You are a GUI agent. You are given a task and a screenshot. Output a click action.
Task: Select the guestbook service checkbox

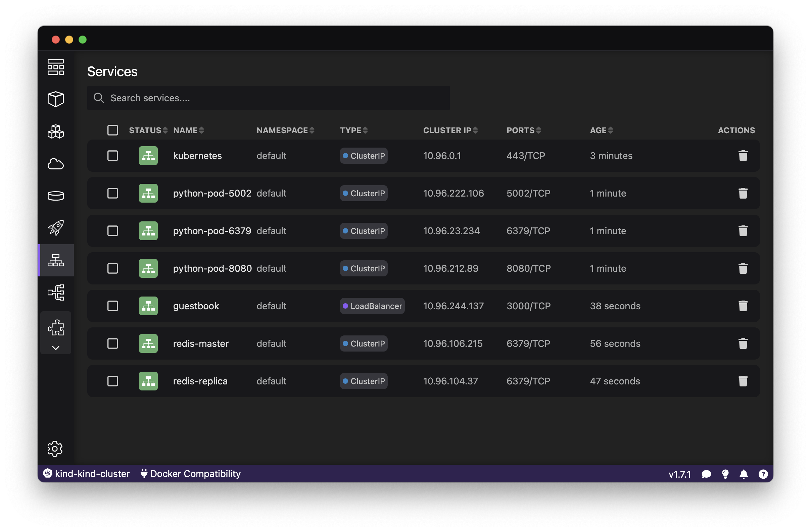[113, 306]
